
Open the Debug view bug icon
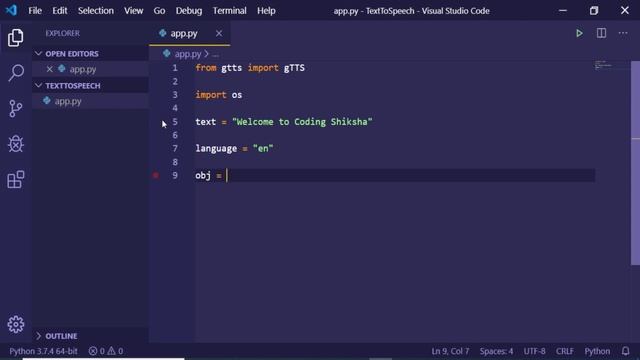click(x=16, y=144)
